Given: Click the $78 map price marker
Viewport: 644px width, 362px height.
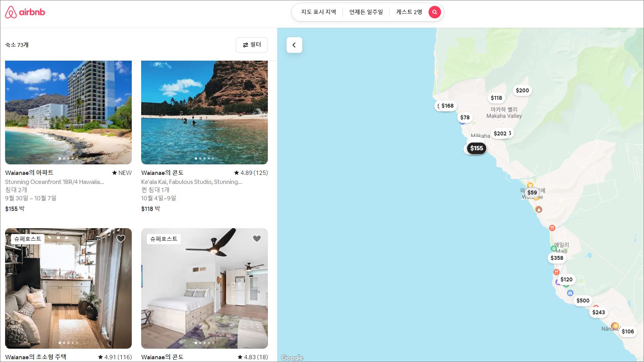Looking at the screenshot, I should coord(465,117).
